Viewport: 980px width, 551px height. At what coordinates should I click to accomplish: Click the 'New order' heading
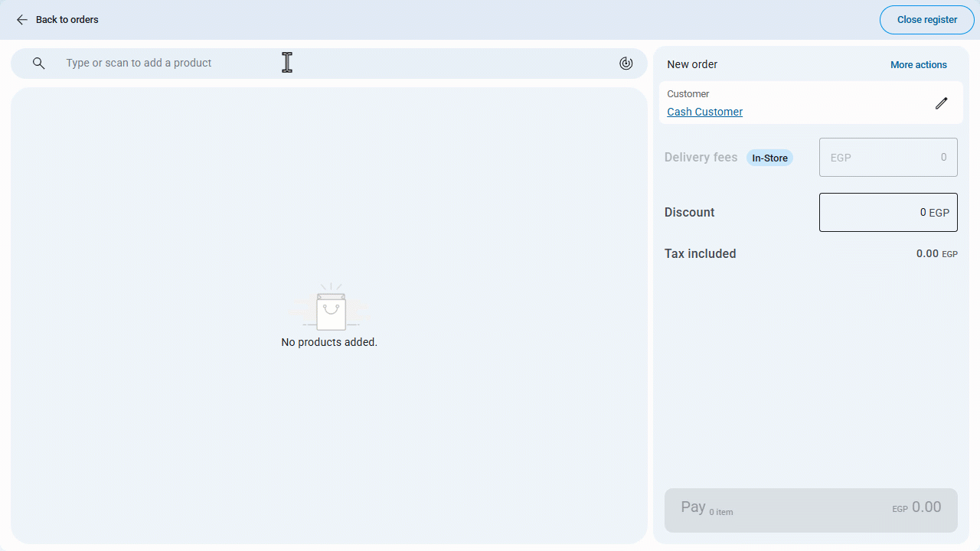click(692, 65)
